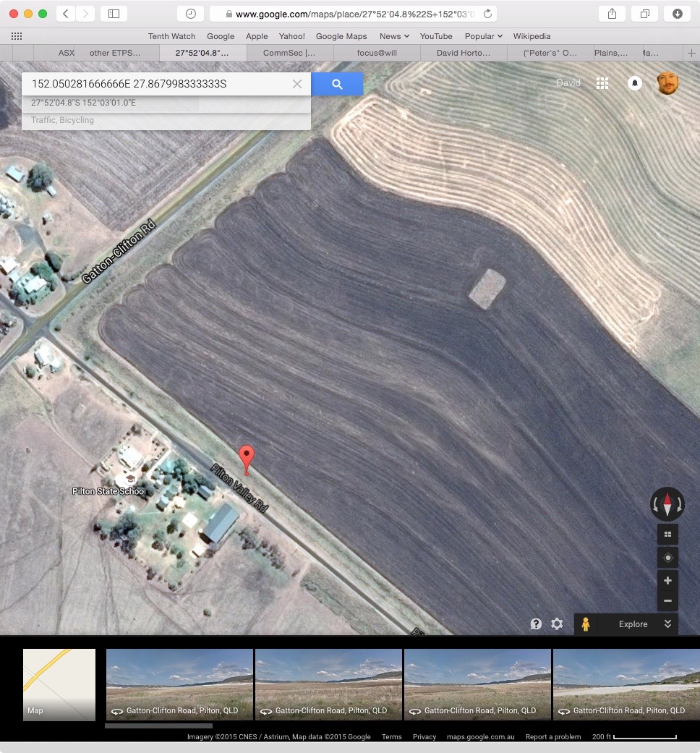
Task: Reset map orientation with the compass
Action: [x=667, y=504]
